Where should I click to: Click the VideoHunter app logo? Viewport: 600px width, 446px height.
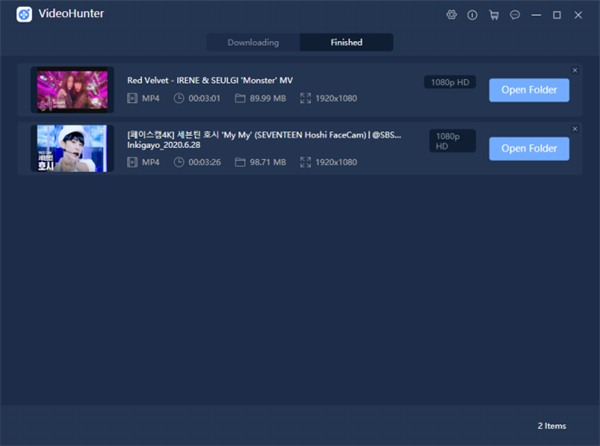pyautogui.click(x=24, y=15)
